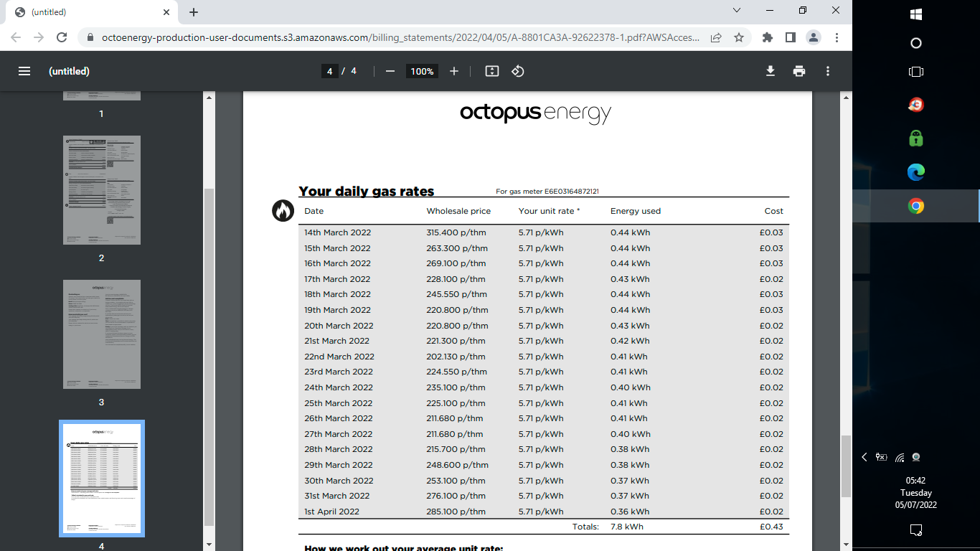The height and width of the screenshot is (551, 980).
Task: Click document scrollbar down arrow
Action: click(847, 545)
